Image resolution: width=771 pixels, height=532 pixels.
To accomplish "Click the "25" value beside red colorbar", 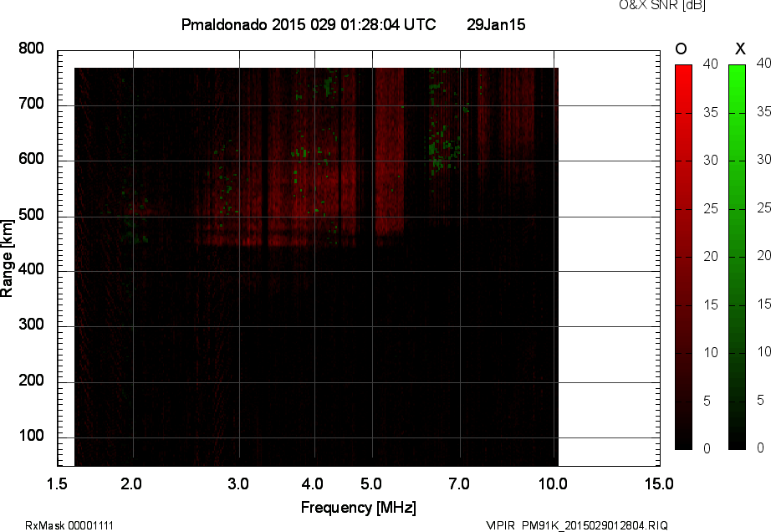I will click(x=711, y=209).
